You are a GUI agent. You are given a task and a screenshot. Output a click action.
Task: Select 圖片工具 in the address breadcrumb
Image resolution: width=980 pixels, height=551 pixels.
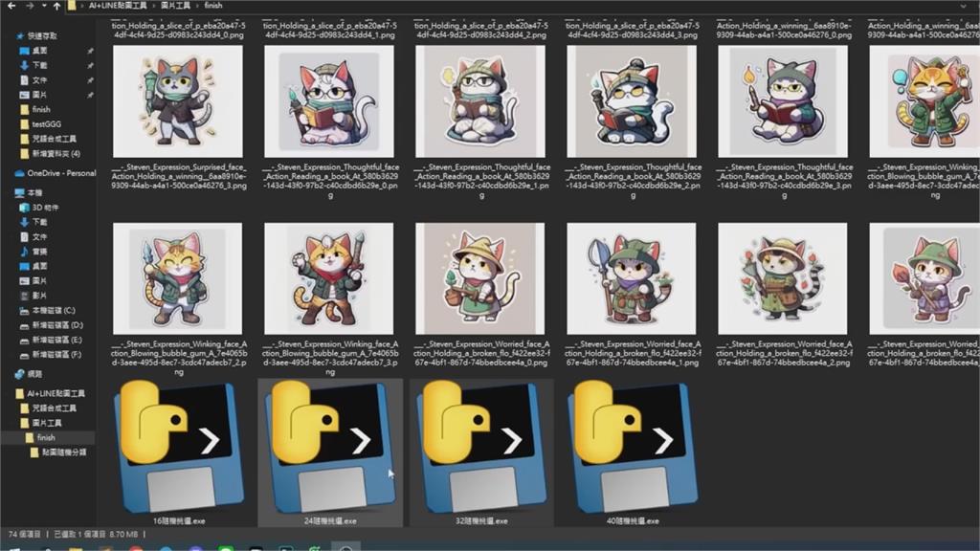coord(176,5)
